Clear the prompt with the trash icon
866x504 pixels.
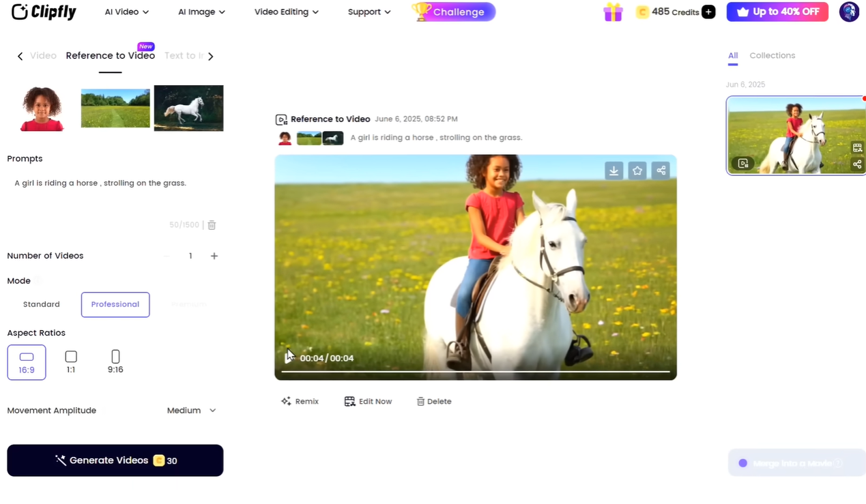coord(212,225)
